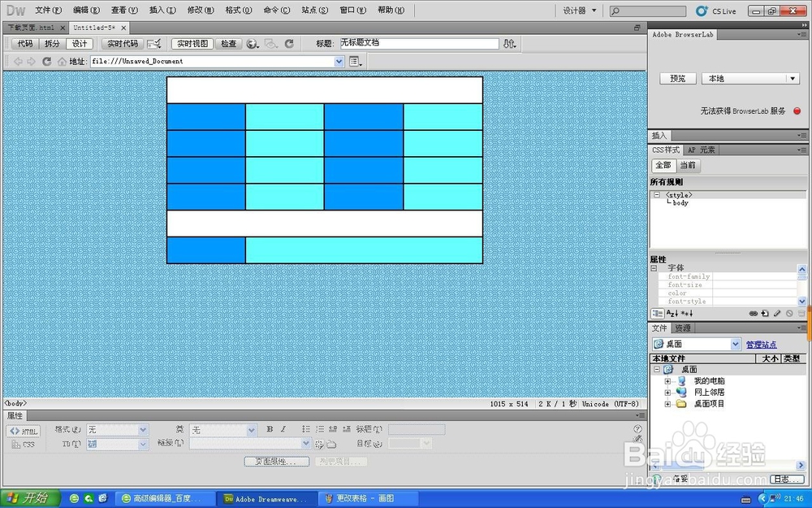Expand the 我的电脑 tree node
This screenshot has width=812, height=508.
[667, 381]
